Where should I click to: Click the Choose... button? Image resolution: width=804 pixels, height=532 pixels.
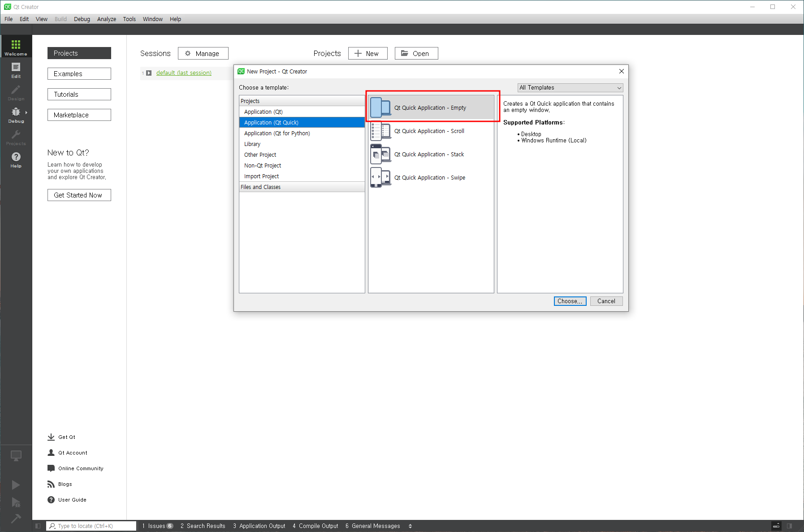click(x=570, y=301)
